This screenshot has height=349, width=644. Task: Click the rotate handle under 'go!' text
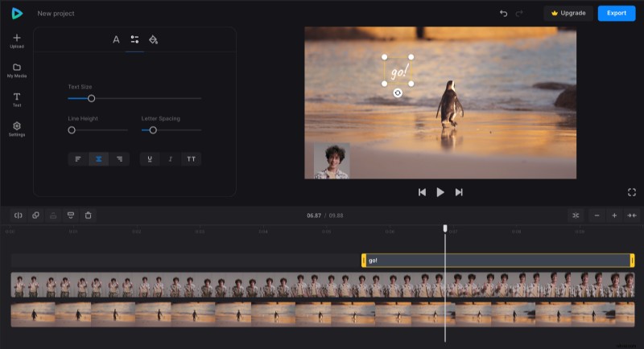[x=398, y=93]
